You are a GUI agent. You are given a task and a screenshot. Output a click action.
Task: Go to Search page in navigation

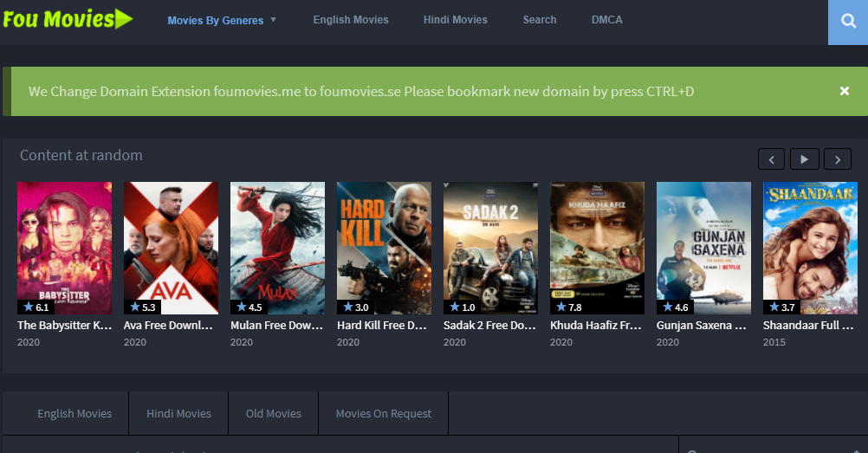[x=539, y=20]
